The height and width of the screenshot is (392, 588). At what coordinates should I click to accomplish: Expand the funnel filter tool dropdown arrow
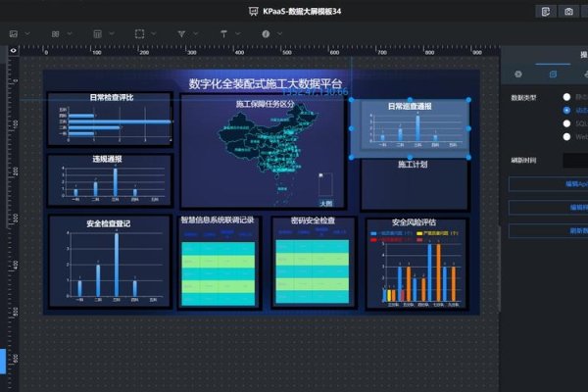tap(196, 33)
